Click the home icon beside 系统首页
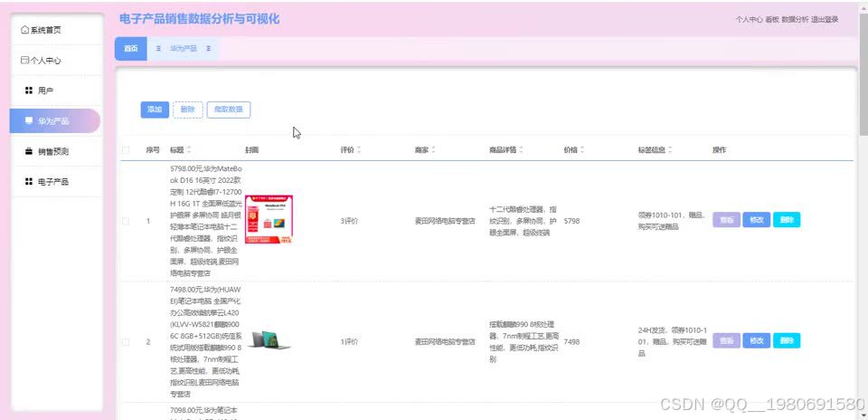Viewport: 868px width, 420px height. click(24, 30)
